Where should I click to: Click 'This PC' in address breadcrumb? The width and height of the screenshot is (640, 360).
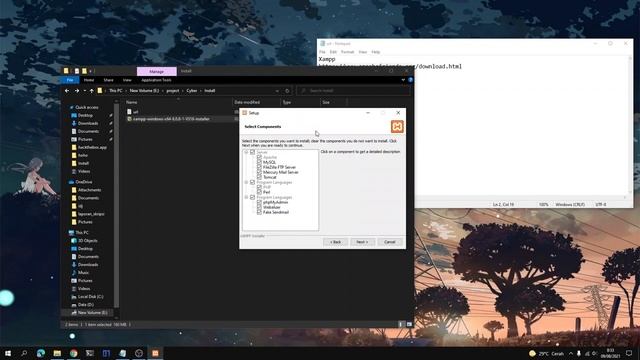116,91
